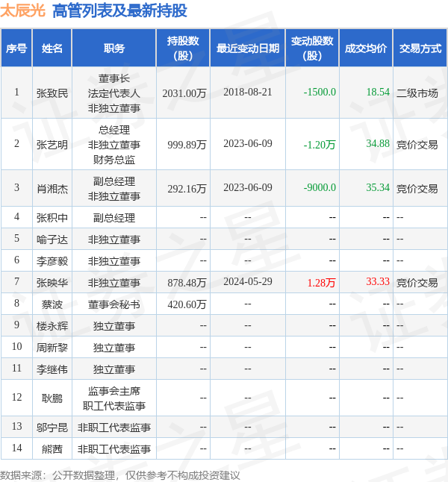This screenshot has height=482, width=448.
Task: Click 耿鹏's position 监事会主席 职工代表监事
Action: tap(113, 398)
